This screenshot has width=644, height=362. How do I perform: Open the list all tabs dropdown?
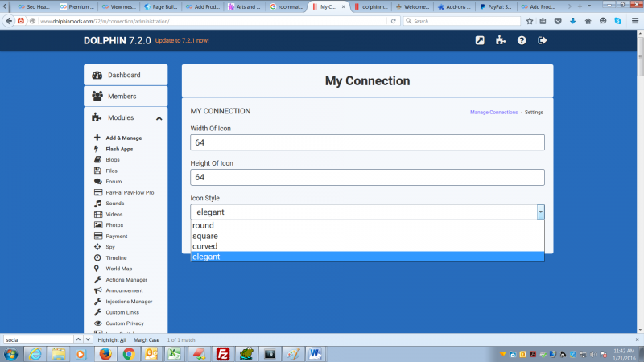click(589, 6)
